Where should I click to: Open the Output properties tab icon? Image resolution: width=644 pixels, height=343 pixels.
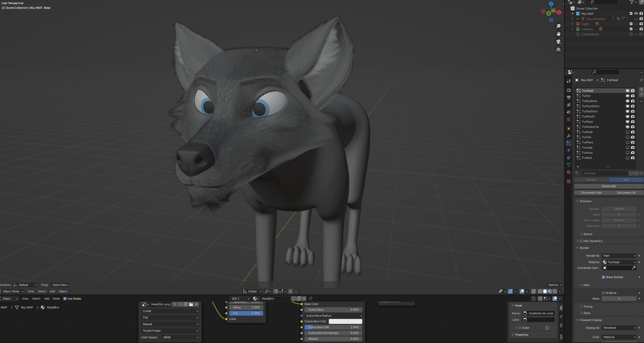pyautogui.click(x=569, y=98)
